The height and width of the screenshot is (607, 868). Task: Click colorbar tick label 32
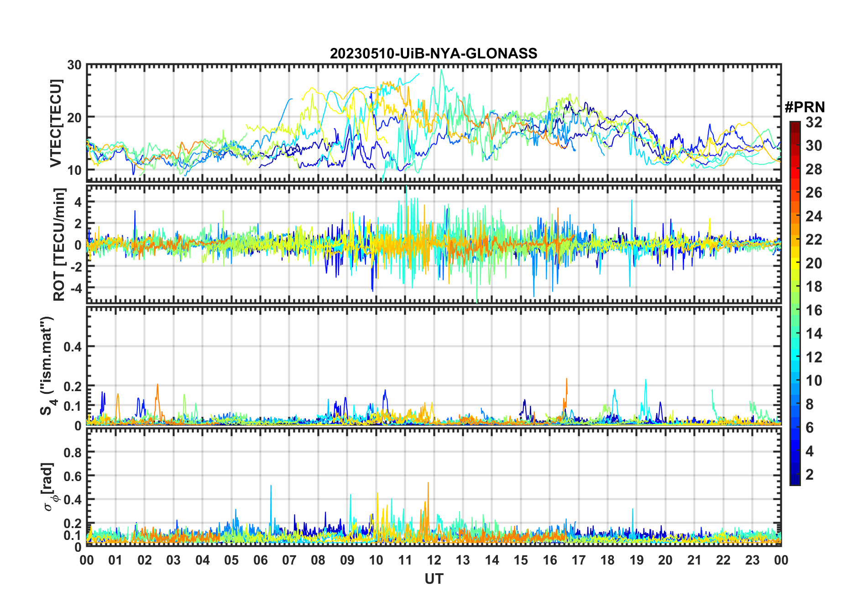tap(814, 122)
